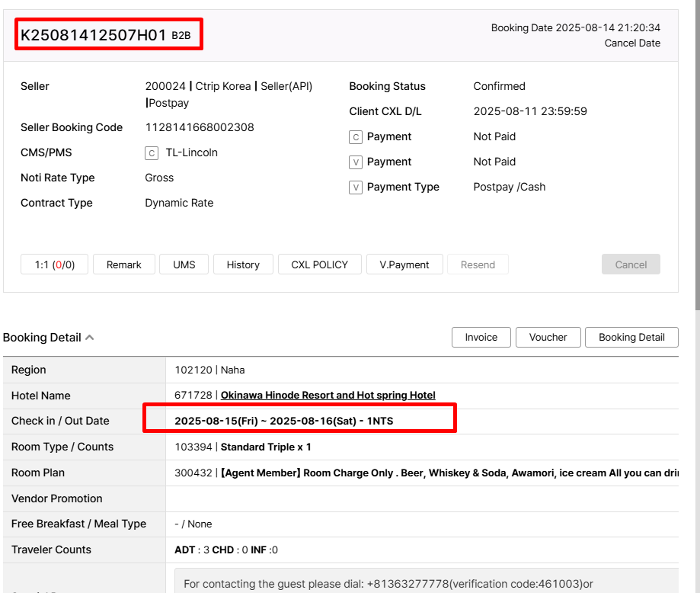Open Okinawa Hinode Resort hotel link
700x593 pixels.
click(x=328, y=396)
